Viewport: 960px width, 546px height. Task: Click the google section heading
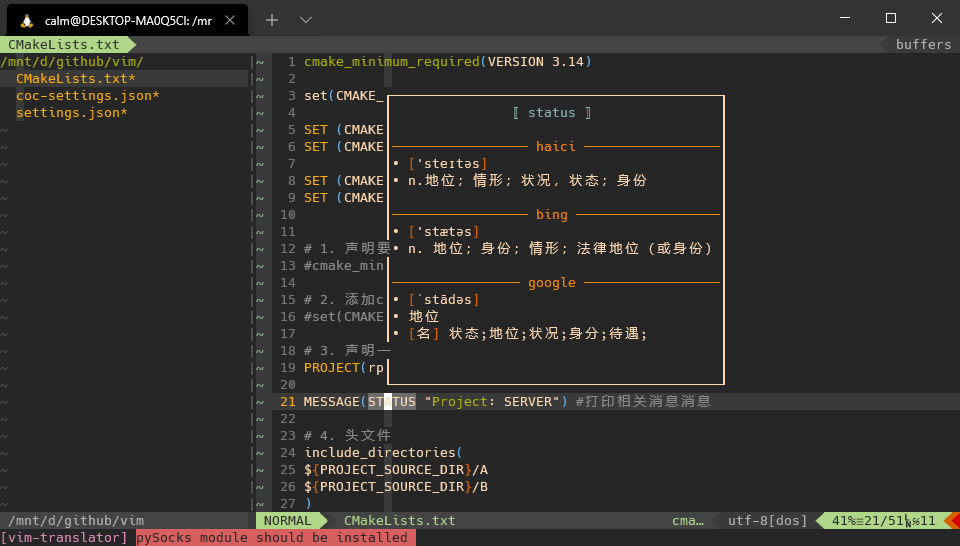point(552,283)
